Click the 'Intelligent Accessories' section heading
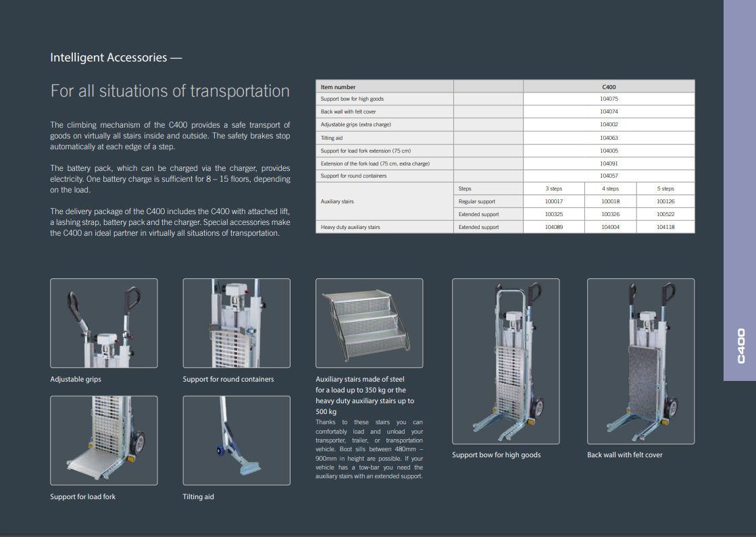756x537 pixels. click(x=116, y=57)
